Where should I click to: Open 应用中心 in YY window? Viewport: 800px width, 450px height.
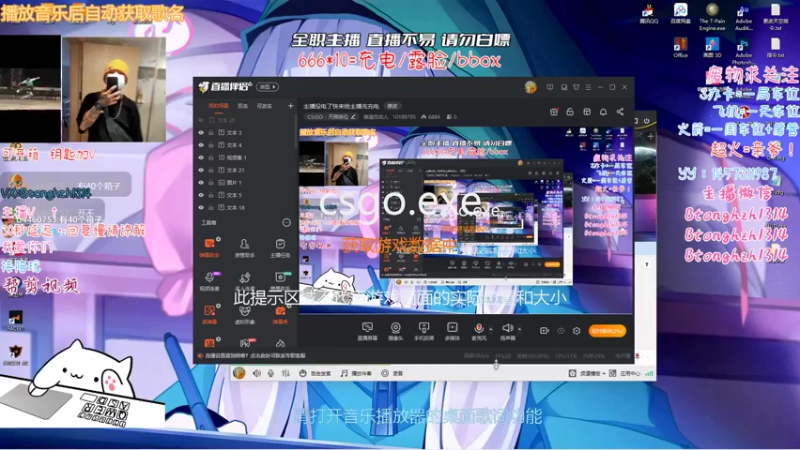(624, 373)
